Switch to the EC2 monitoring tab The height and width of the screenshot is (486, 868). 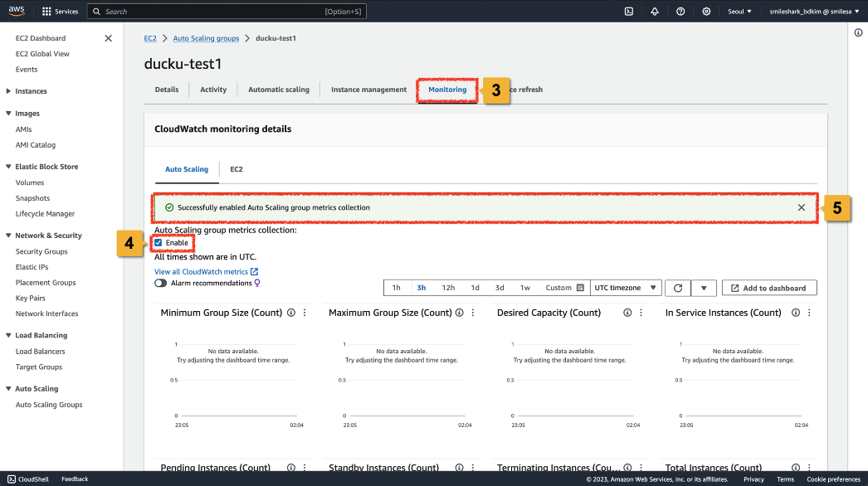pos(237,169)
